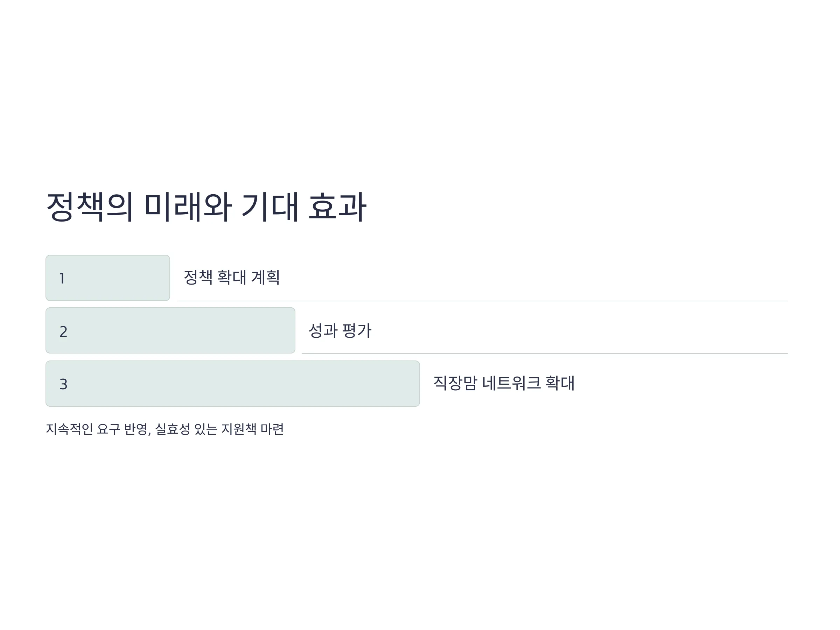Click the number 2 in the second bar
Viewport: 840px width, 630px height.
63,331
